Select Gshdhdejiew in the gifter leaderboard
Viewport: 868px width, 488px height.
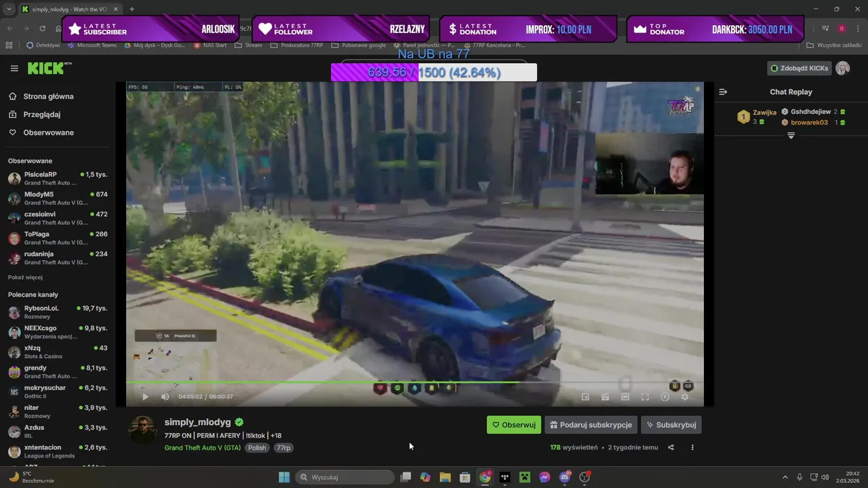pyautogui.click(x=810, y=112)
